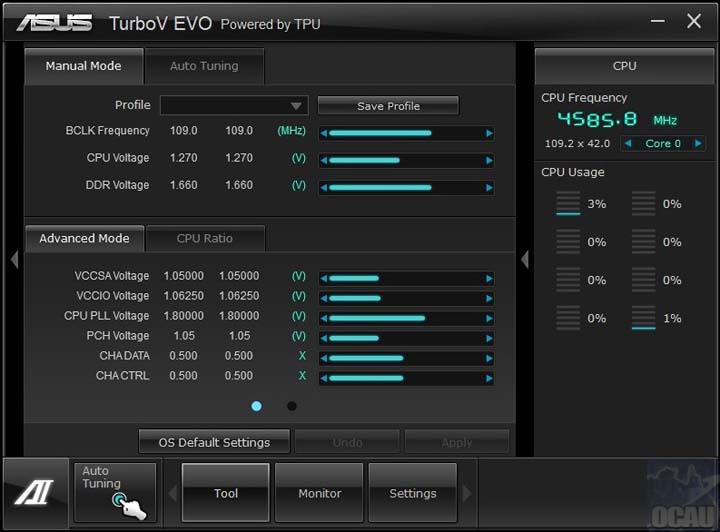The height and width of the screenshot is (532, 720).
Task: Open the CPU Ratio tab
Action: [205, 239]
